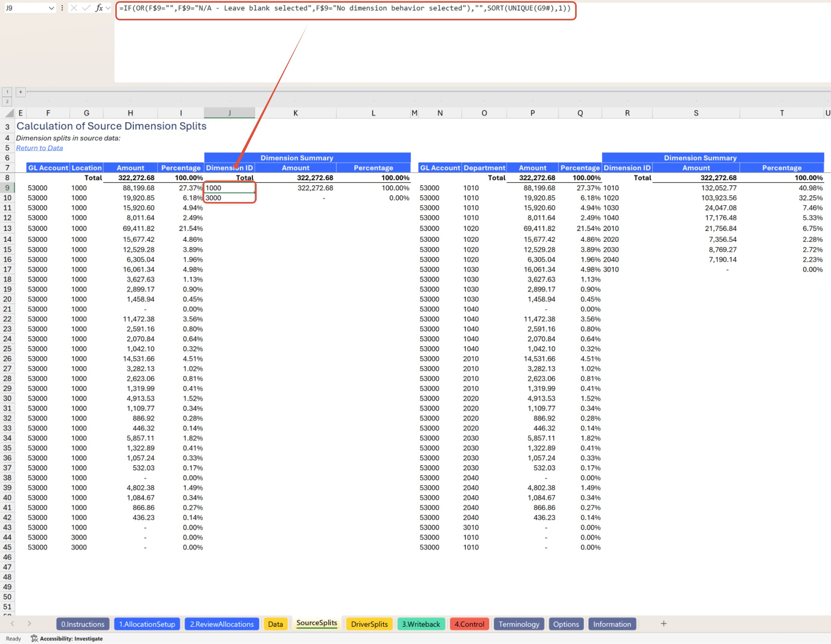Show outline level 1 columns

tap(7, 92)
